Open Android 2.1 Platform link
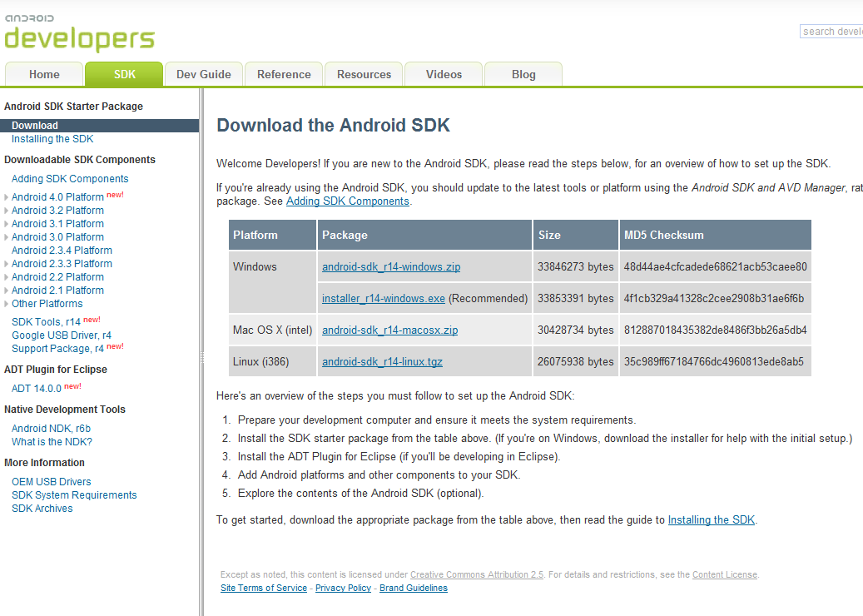The width and height of the screenshot is (863, 616). tap(57, 291)
